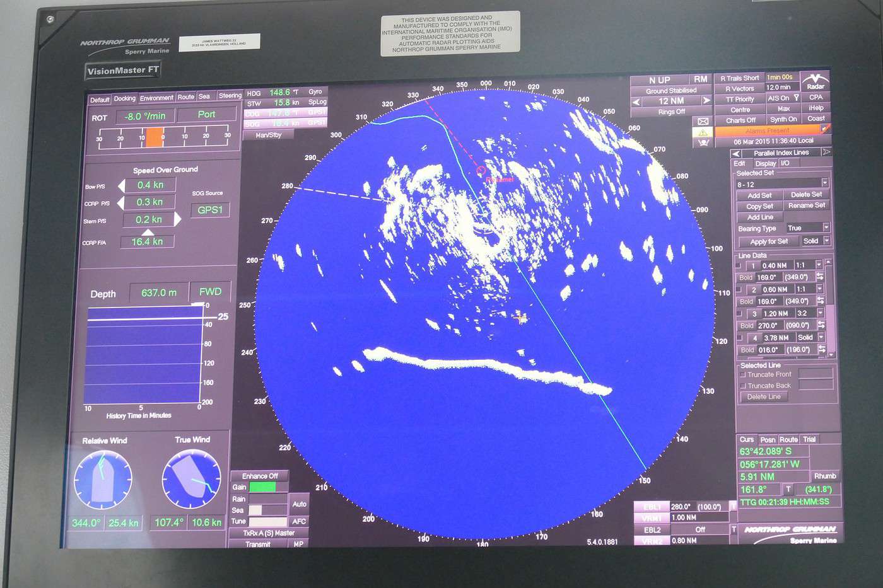The height and width of the screenshot is (588, 883).
Task: Toggle the Charts Off button
Action: (x=740, y=120)
